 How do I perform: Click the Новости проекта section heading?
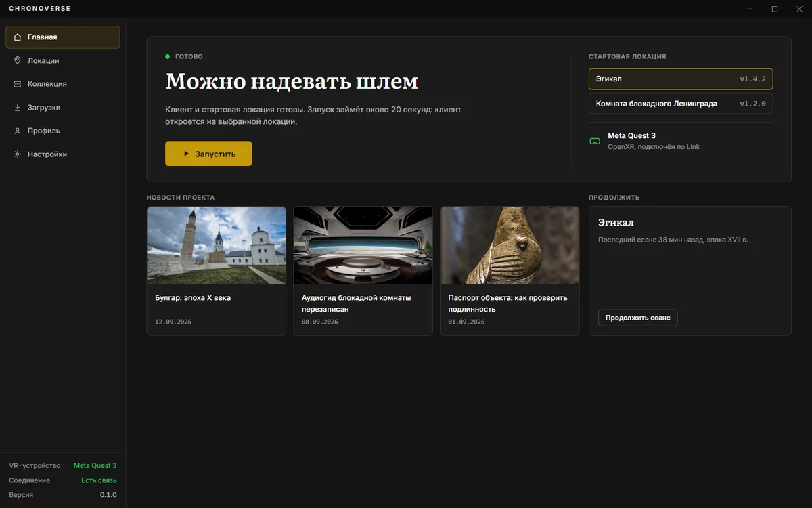point(181,198)
